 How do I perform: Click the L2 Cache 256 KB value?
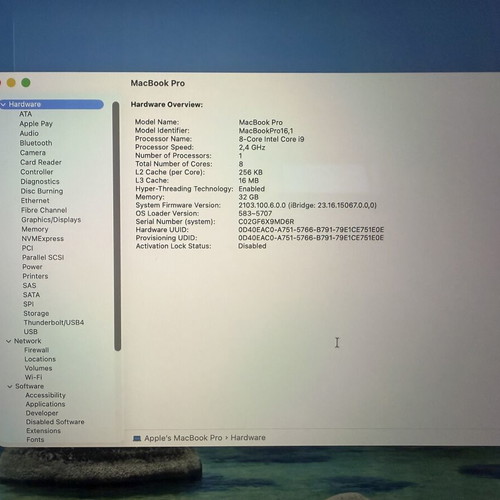point(251,172)
